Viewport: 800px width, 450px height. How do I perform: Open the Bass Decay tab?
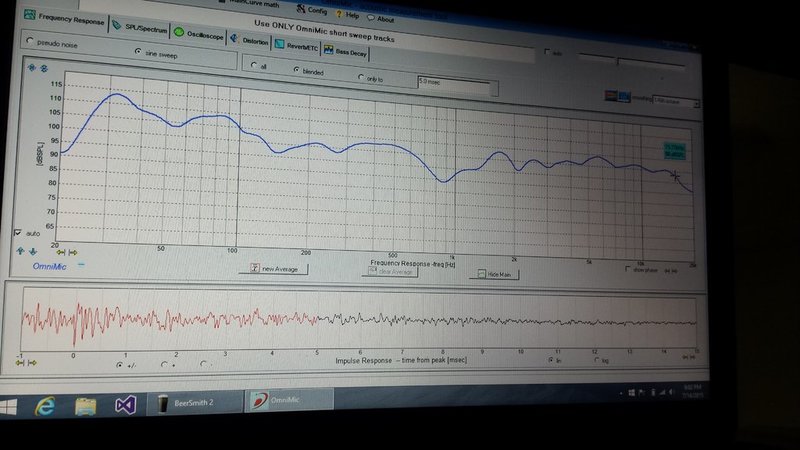(345, 52)
